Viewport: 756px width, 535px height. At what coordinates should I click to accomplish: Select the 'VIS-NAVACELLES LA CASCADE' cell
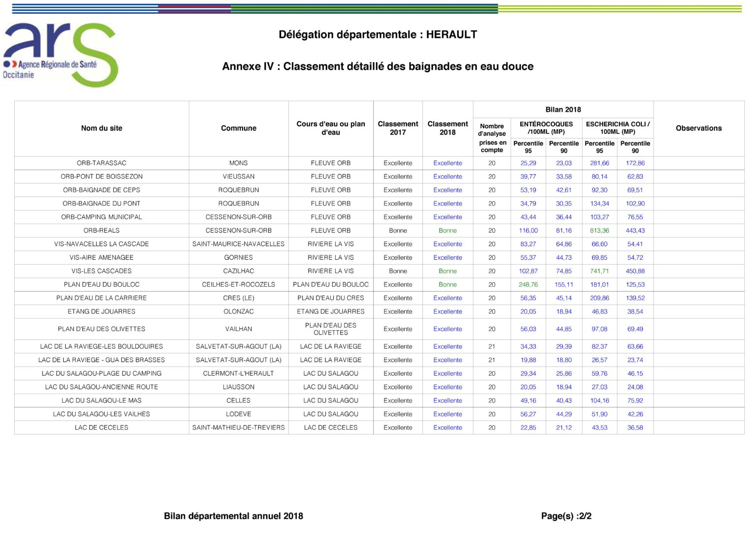point(102,244)
